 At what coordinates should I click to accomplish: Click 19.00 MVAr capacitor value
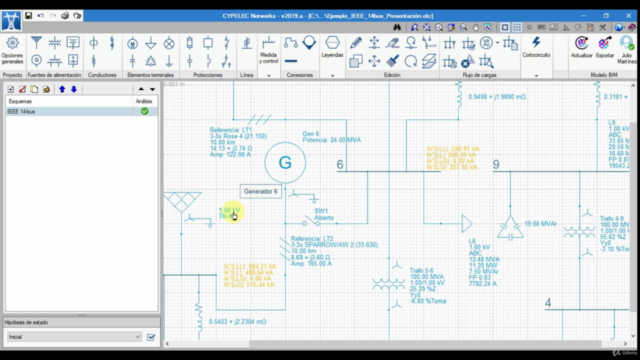tap(541, 224)
